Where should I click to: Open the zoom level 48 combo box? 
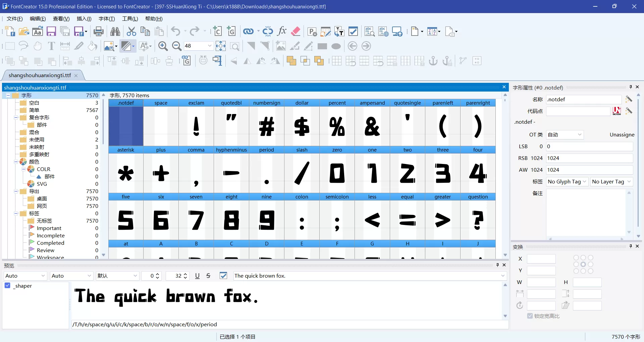209,46
